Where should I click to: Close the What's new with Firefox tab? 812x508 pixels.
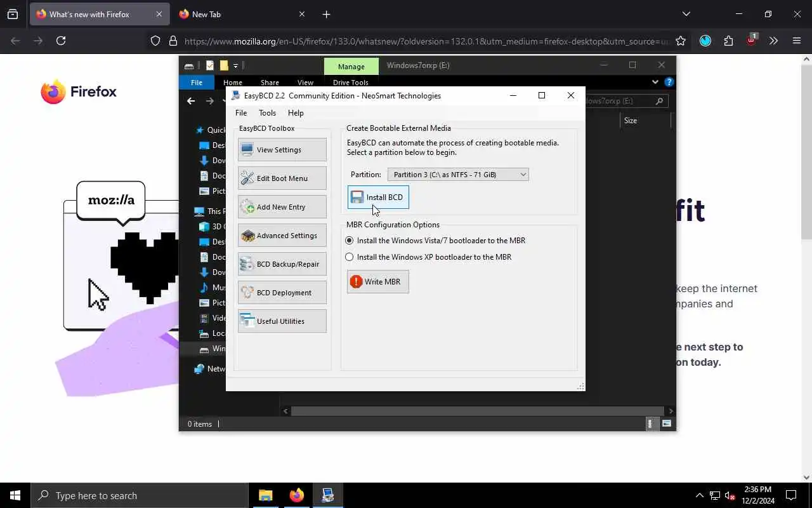click(x=159, y=14)
